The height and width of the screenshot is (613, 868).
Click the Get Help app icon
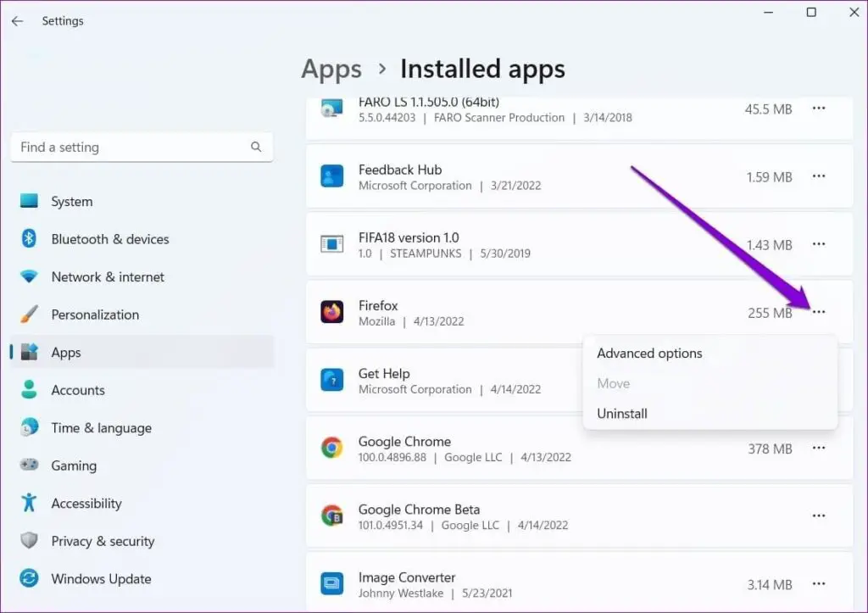click(333, 381)
